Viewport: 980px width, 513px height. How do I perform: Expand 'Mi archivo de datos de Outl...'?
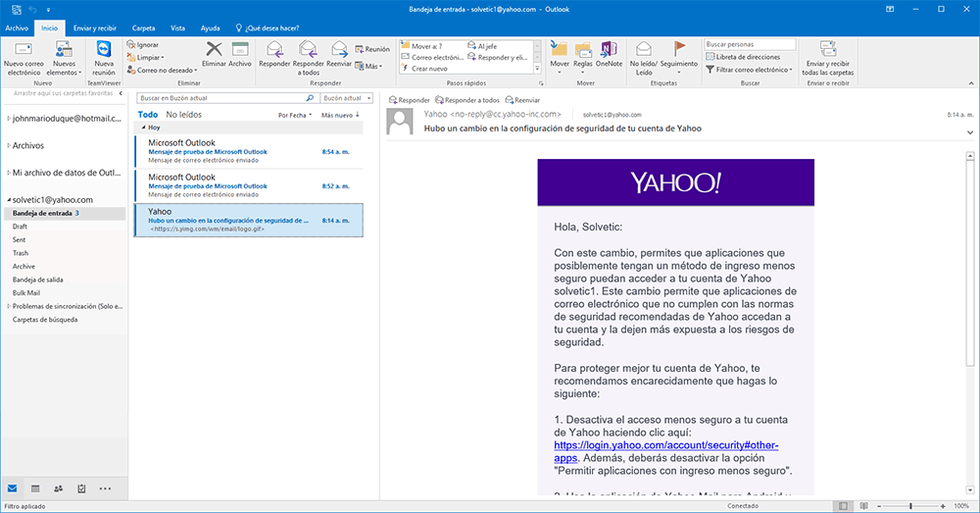(x=9, y=173)
